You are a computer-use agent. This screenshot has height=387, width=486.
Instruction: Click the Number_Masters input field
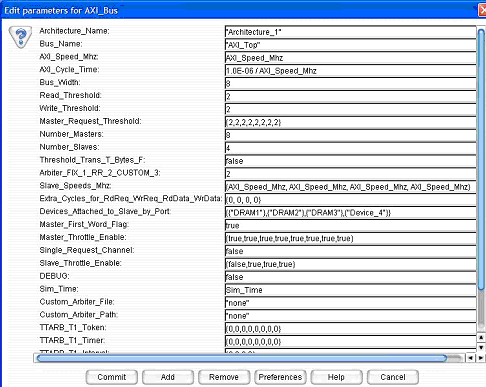tap(350, 135)
